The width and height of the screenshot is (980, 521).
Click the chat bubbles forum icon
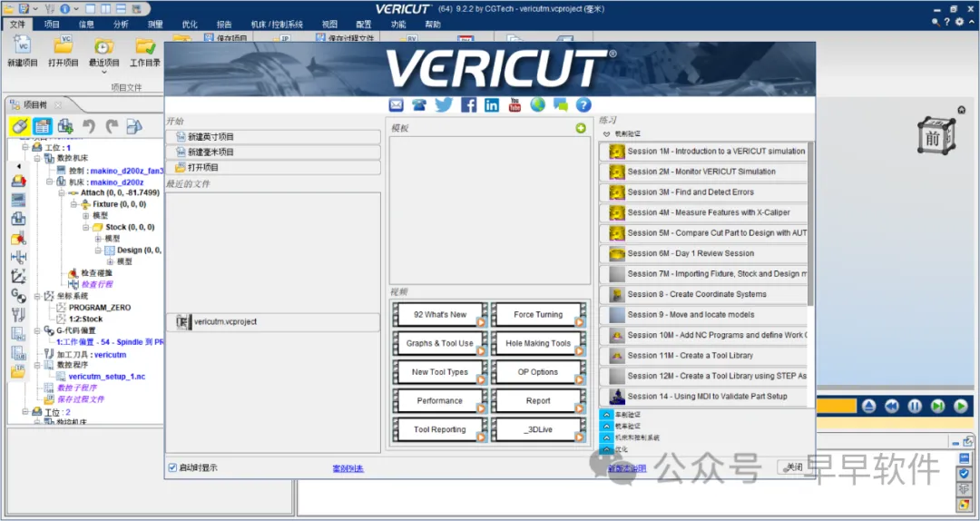(561, 105)
